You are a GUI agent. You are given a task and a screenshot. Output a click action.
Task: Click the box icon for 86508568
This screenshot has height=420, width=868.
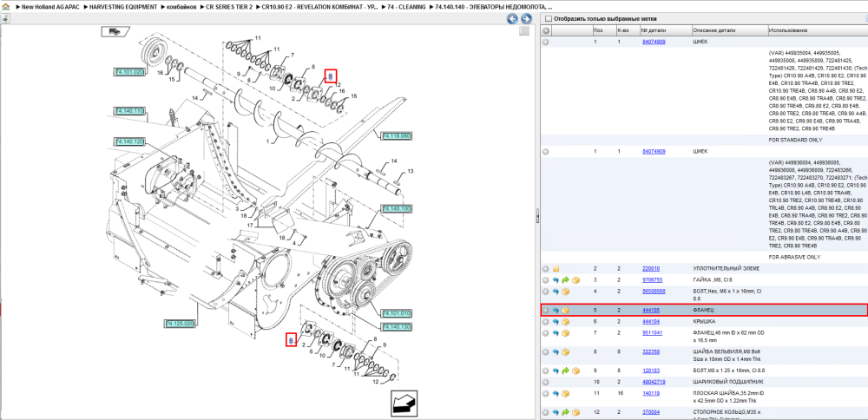tap(566, 291)
